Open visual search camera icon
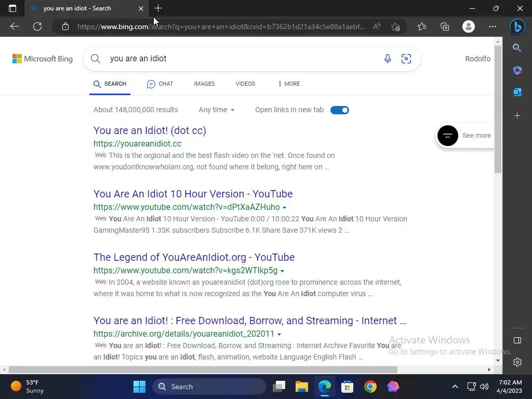 (406, 59)
